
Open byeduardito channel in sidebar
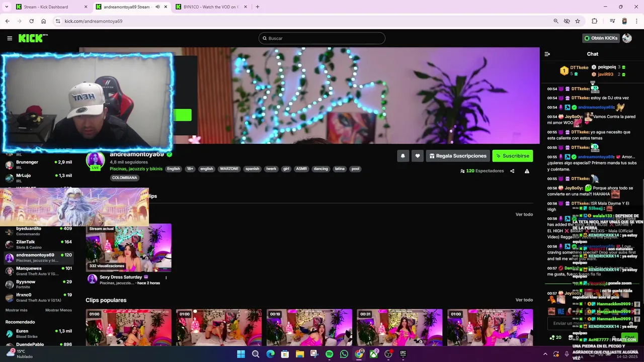pos(39,231)
